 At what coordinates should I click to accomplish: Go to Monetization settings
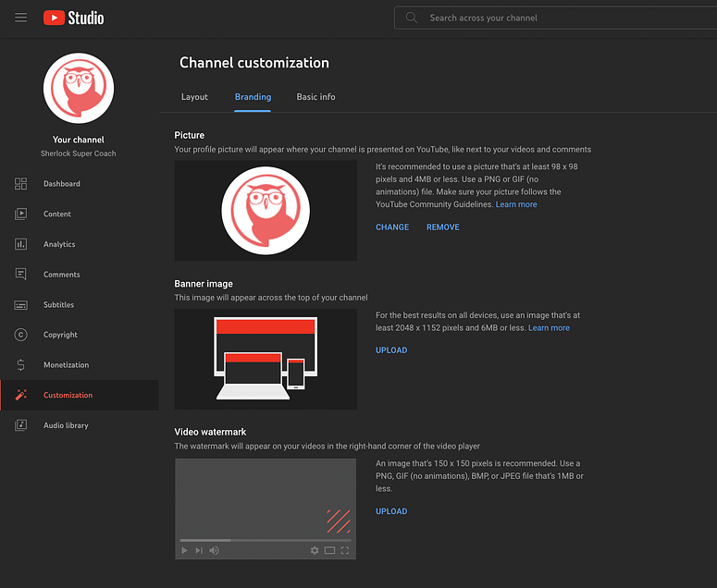66,365
